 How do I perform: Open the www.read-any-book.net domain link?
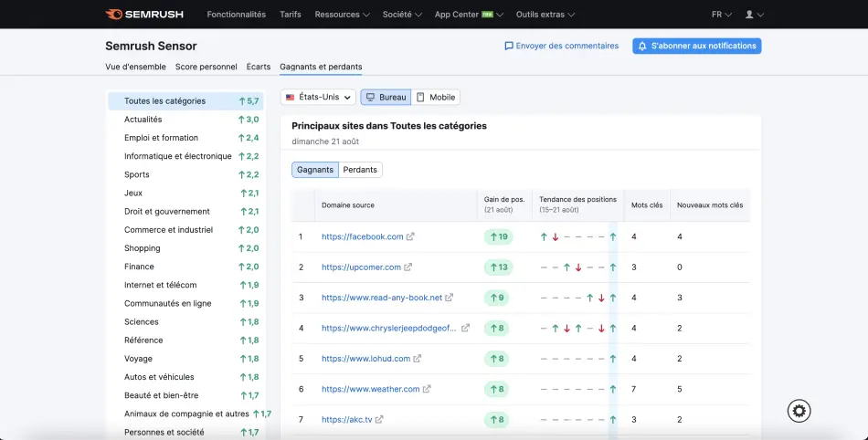coord(382,298)
